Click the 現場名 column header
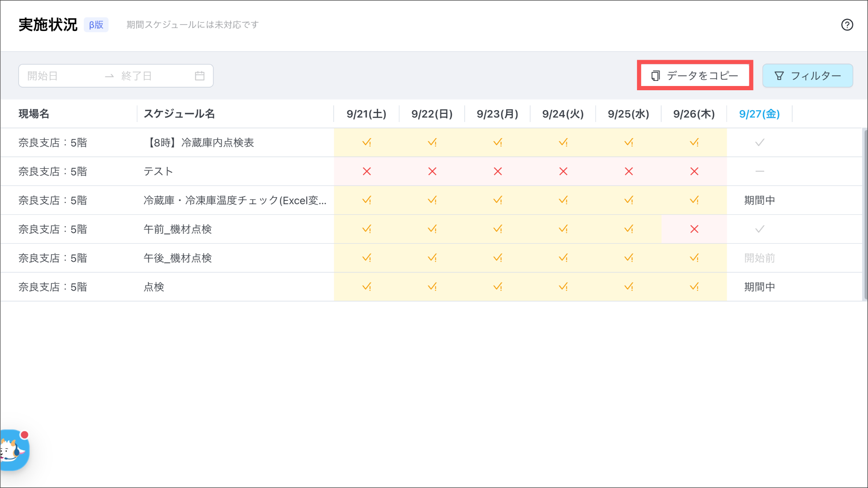The height and width of the screenshot is (488, 868). pyautogui.click(x=34, y=114)
